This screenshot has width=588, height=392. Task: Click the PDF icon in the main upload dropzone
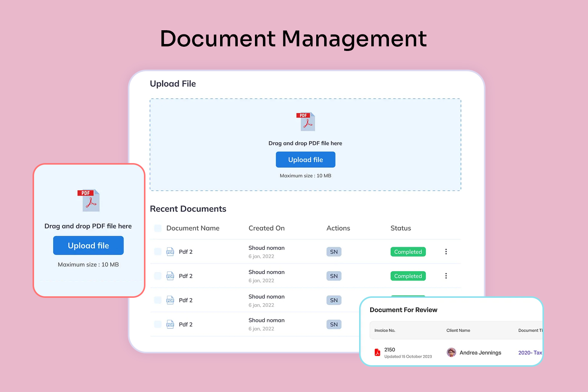pos(305,121)
